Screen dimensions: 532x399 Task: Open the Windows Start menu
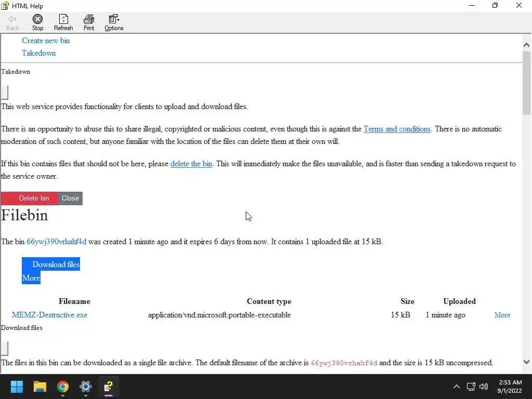click(17, 387)
